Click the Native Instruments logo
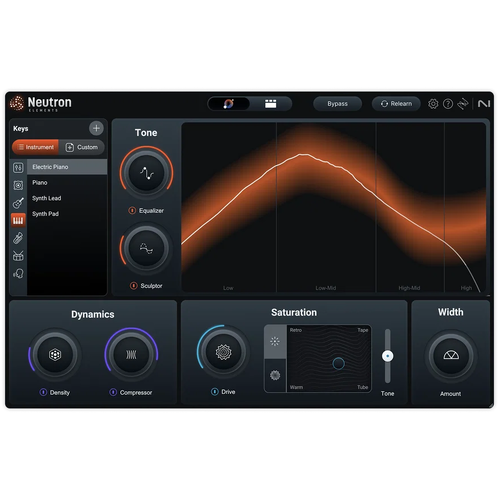 pos(484,104)
